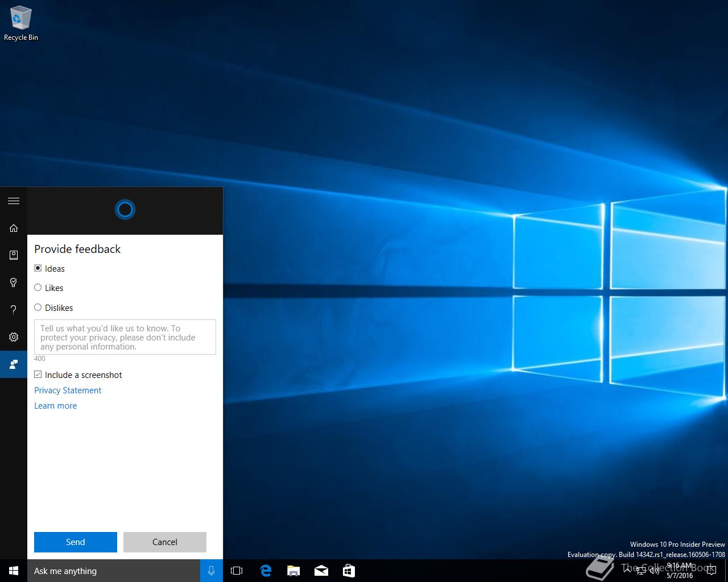
Task: Click the clock showing 9:16 AM
Action: 680,571
